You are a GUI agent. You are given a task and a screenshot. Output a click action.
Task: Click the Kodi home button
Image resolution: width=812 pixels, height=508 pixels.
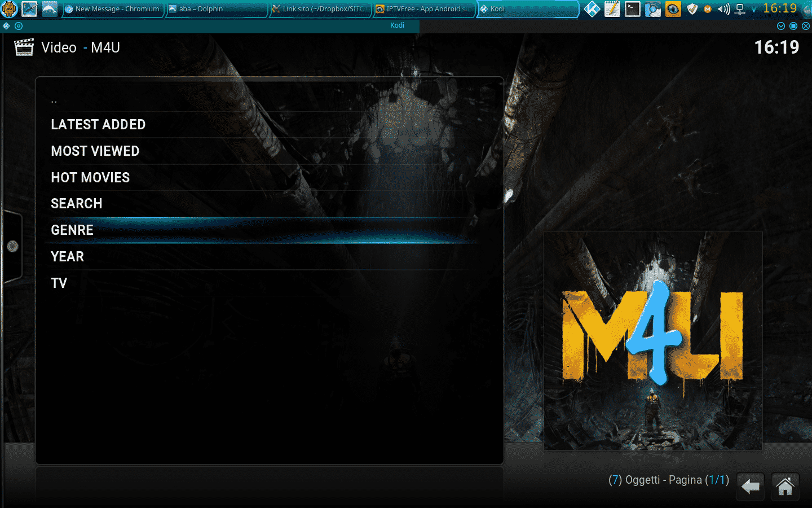785,487
